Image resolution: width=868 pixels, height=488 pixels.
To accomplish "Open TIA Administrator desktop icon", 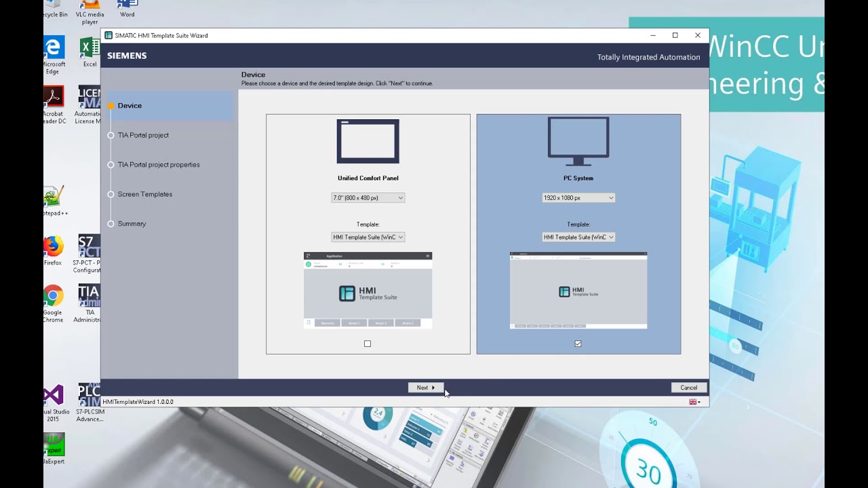I will pyautogui.click(x=88, y=304).
